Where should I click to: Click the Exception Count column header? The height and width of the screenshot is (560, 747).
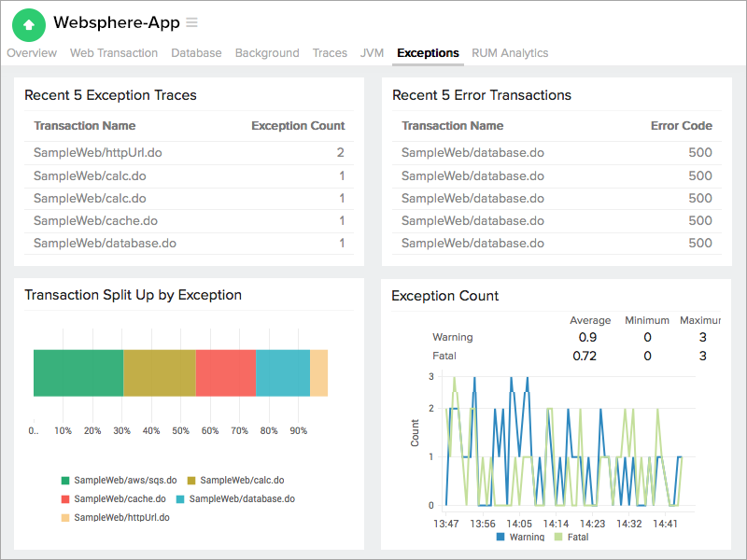coord(298,126)
